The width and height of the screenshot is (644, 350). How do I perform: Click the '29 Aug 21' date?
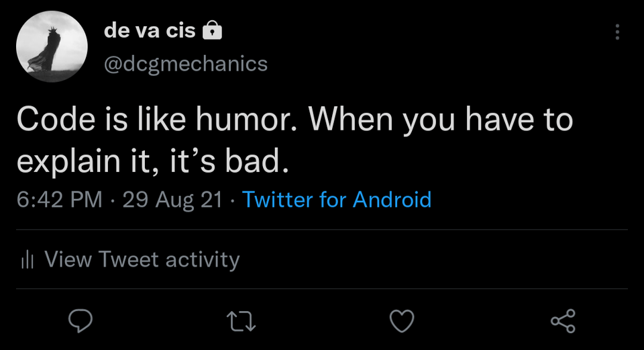click(x=172, y=200)
